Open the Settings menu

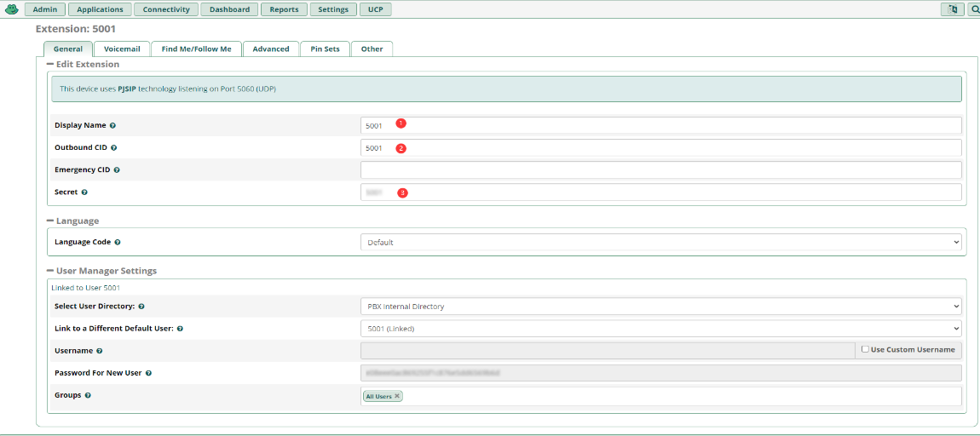[x=333, y=9]
